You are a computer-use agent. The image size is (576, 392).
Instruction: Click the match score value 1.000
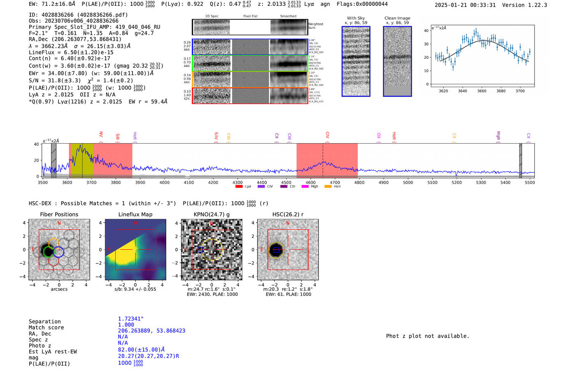[x=126, y=325]
